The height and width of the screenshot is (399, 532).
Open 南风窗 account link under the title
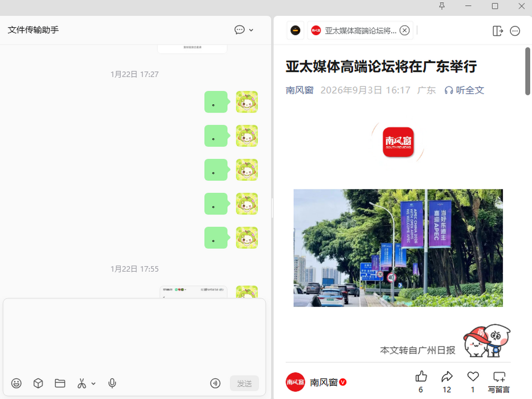coord(300,90)
